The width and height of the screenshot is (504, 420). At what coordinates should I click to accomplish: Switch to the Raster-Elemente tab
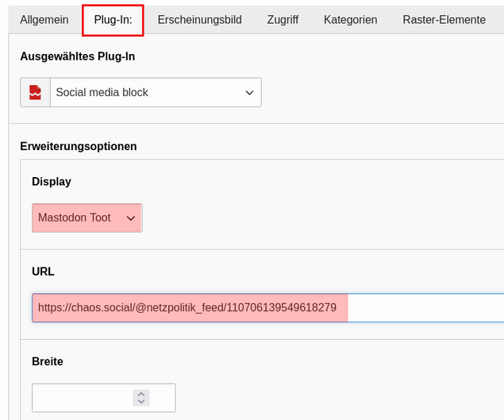444,19
